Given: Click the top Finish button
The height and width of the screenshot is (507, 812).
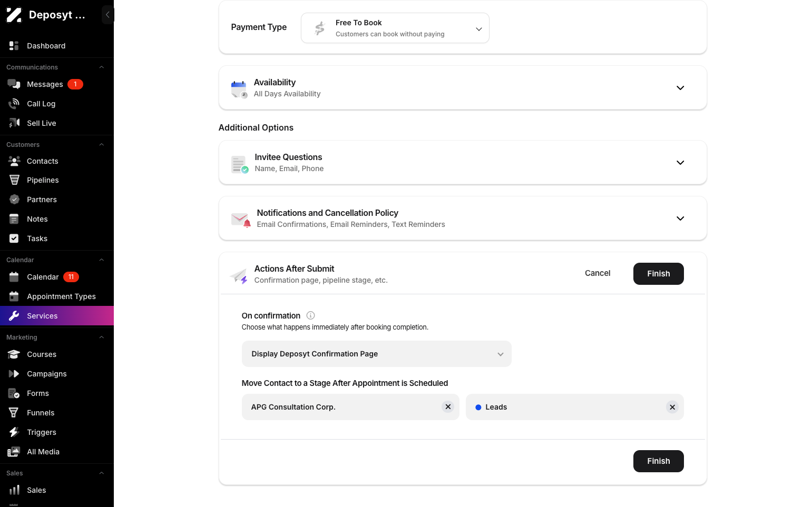Looking at the screenshot, I should (659, 274).
